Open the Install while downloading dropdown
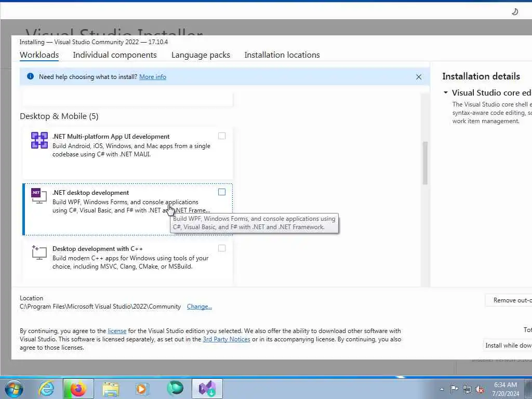 pyautogui.click(x=507, y=345)
